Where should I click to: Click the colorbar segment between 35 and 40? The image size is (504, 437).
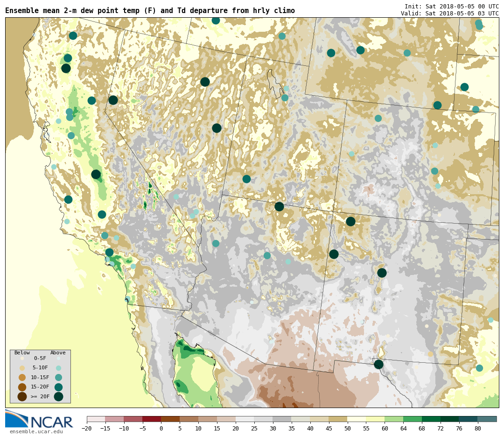[x=301, y=419]
